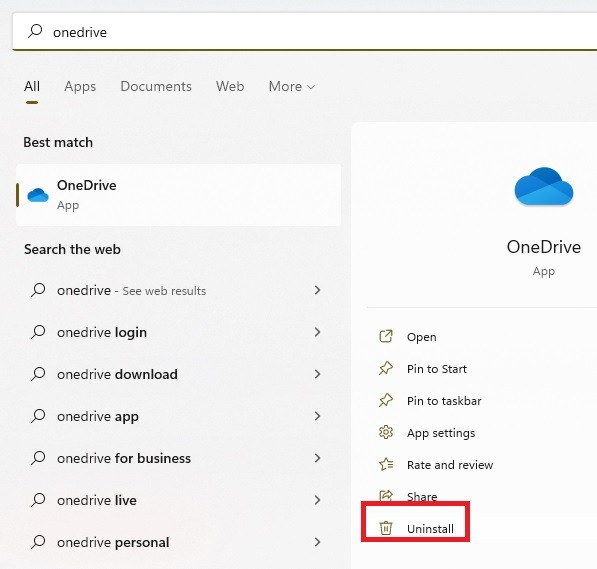
Task: Click the gear icon for App settings
Action: (x=386, y=432)
